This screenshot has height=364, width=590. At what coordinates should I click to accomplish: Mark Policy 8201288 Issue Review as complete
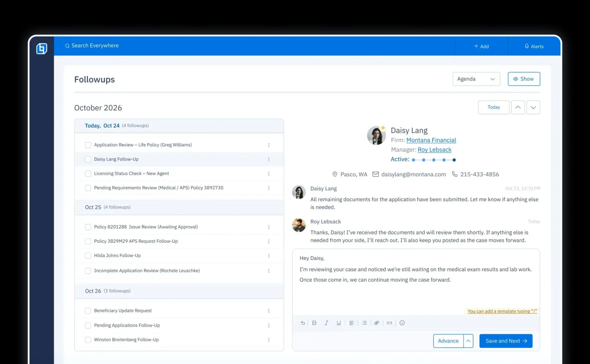[88, 227]
